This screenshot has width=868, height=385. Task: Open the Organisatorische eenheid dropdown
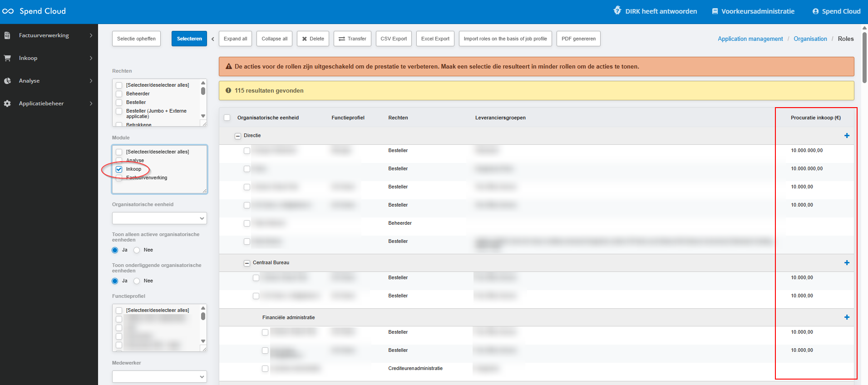tap(159, 218)
